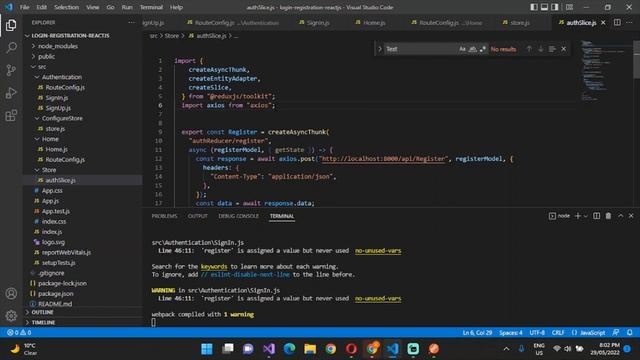
Task: Split the editor to the right
Action: (x=617, y=22)
